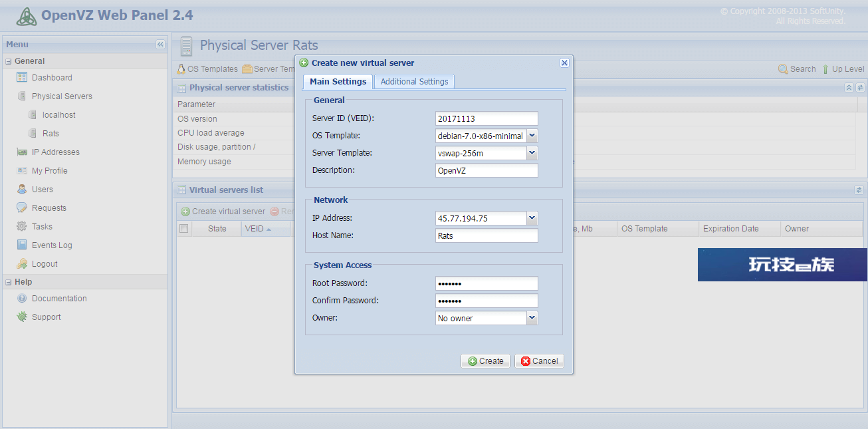This screenshot has height=429, width=868.
Task: Click the Server ID (VEID) field
Action: (487, 118)
